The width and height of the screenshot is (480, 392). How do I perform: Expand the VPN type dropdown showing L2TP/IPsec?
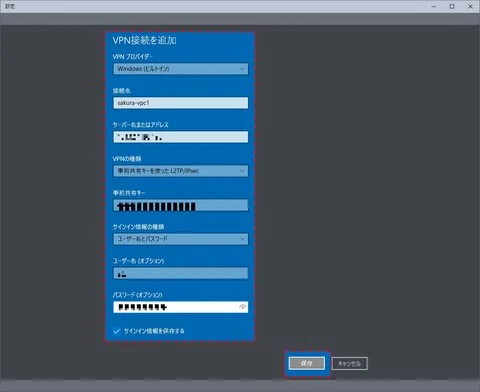click(180, 171)
